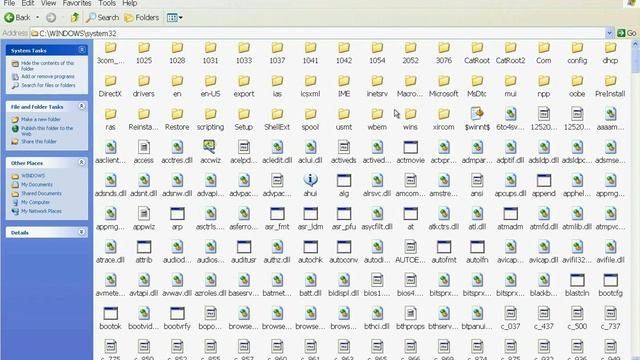Open the Favorites menu
Screen dimensions: 640x360
click(77, 3)
